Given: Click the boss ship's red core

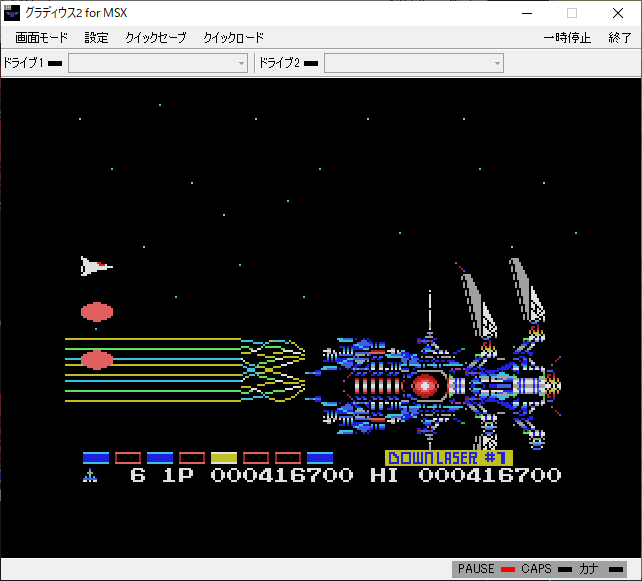Looking at the screenshot, I should [425, 386].
